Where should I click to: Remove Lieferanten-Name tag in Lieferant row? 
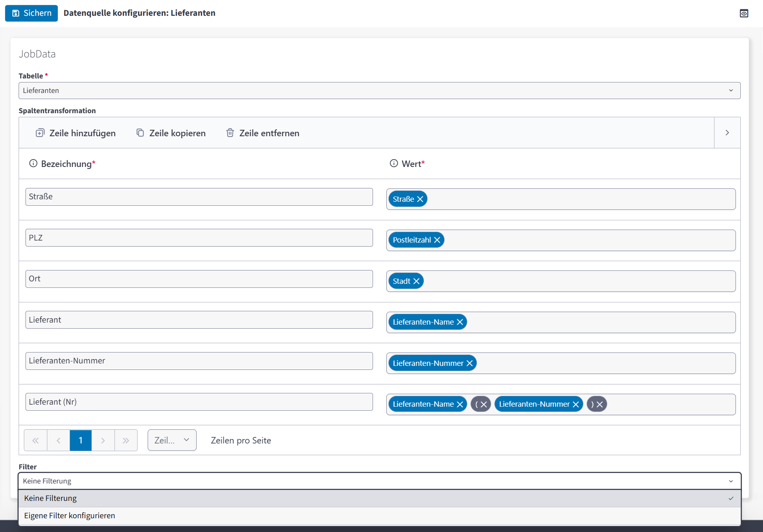tap(460, 322)
